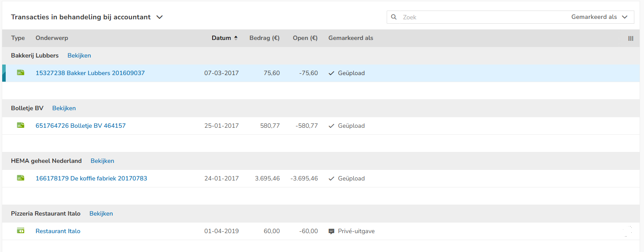Open the Gemarkeerd als filter dropdown
Image resolution: width=644 pixels, height=252 pixels.
tap(599, 17)
